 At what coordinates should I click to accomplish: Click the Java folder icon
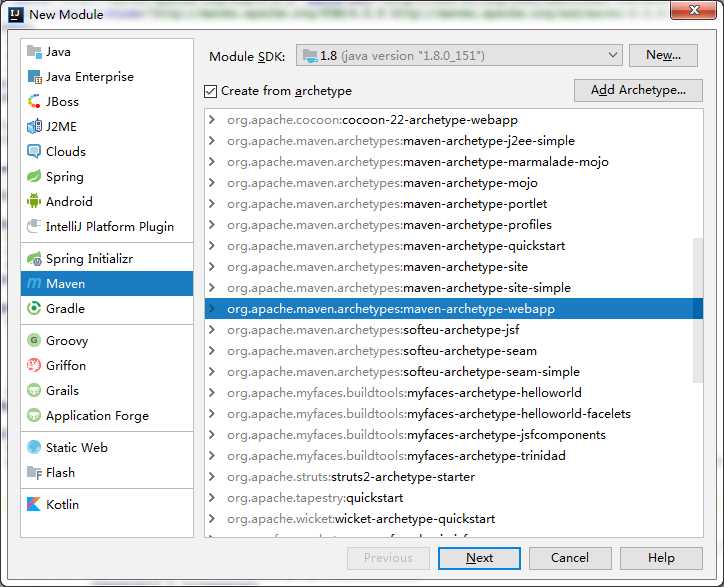[x=34, y=52]
